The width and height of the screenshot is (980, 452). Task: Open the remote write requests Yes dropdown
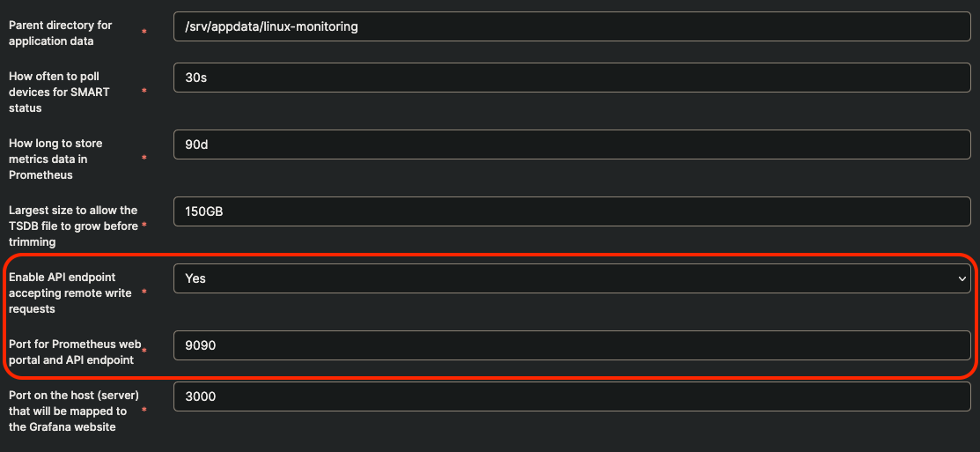point(571,278)
